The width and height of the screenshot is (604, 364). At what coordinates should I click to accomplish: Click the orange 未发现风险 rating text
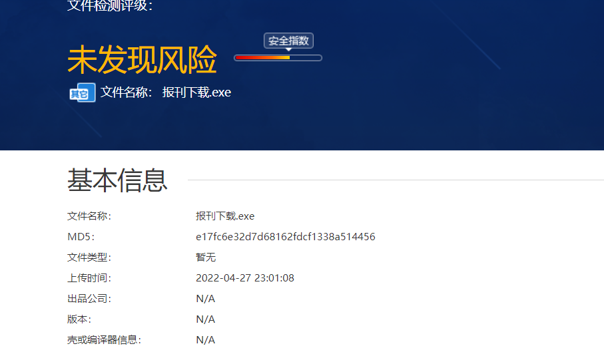[x=142, y=61]
